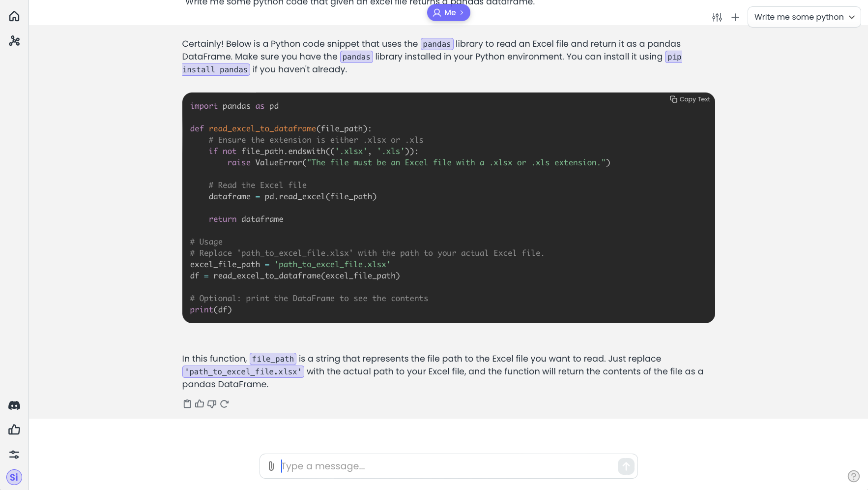
Task: Open the node graph icon in sidebar
Action: click(14, 41)
